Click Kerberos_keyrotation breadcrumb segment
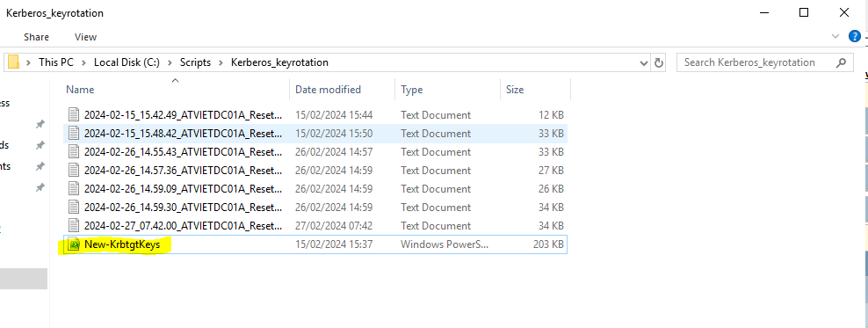The height and width of the screenshot is (328, 868). coord(279,62)
